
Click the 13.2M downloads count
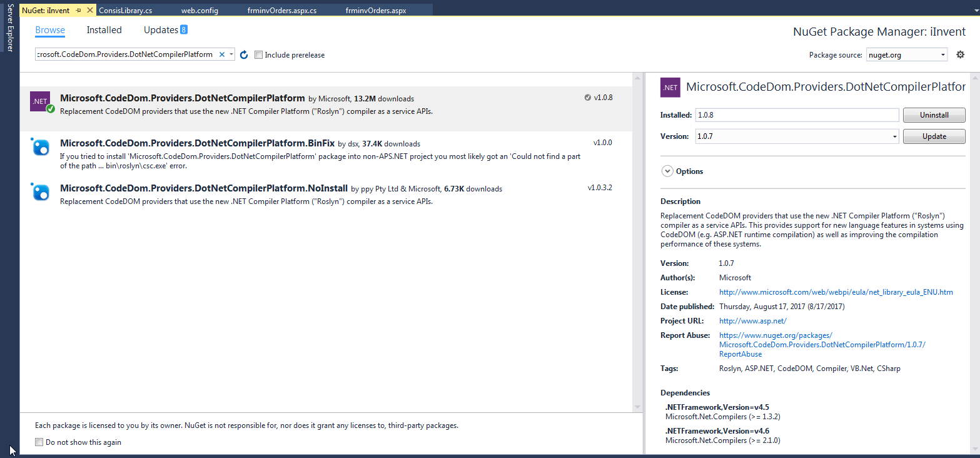384,99
